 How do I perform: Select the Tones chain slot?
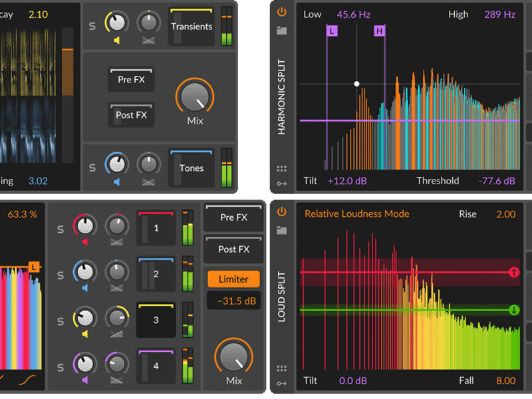coord(192,168)
